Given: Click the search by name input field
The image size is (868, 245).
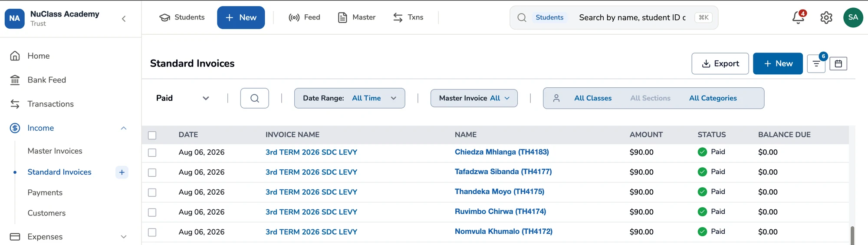Looking at the screenshot, I should click(632, 17).
